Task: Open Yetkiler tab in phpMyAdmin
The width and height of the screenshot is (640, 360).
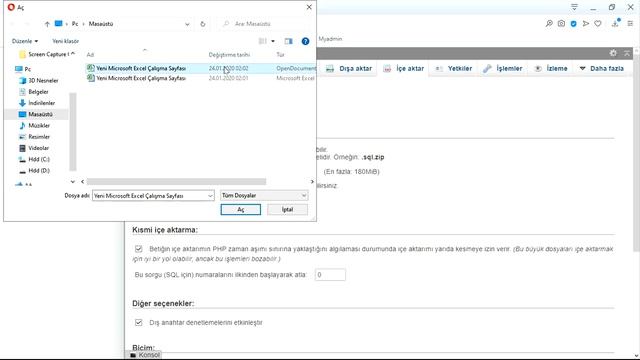Action: (453, 69)
